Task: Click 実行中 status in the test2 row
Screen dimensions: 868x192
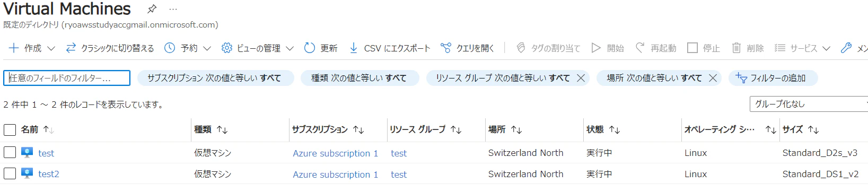Action: pos(599,174)
